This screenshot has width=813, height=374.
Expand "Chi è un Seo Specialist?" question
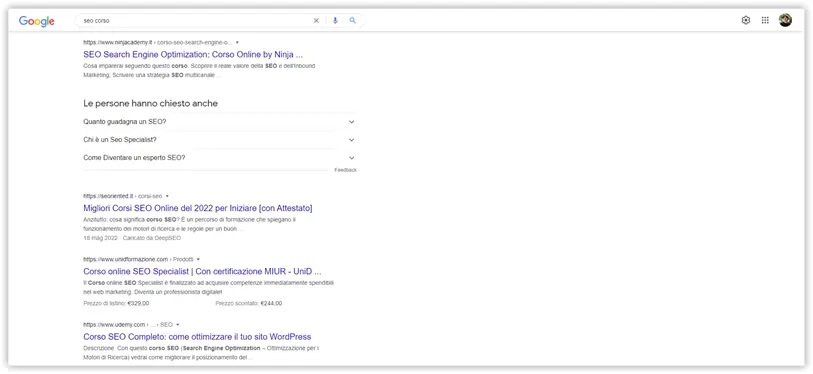point(220,140)
